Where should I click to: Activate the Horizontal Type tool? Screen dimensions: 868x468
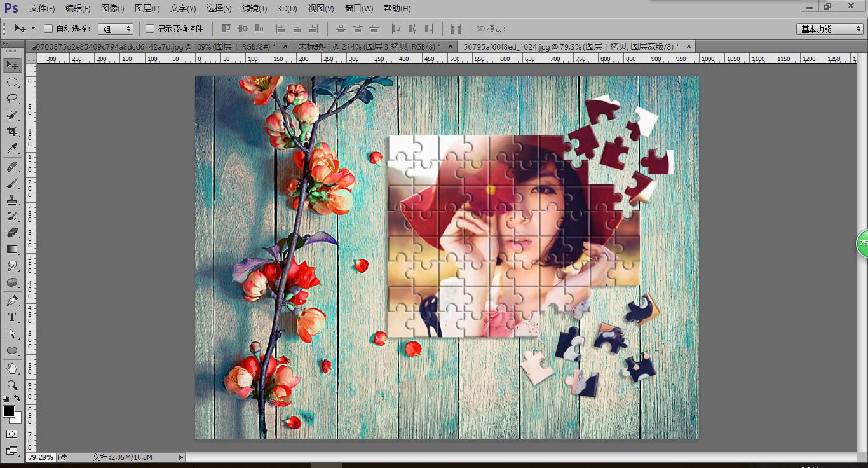(12, 317)
